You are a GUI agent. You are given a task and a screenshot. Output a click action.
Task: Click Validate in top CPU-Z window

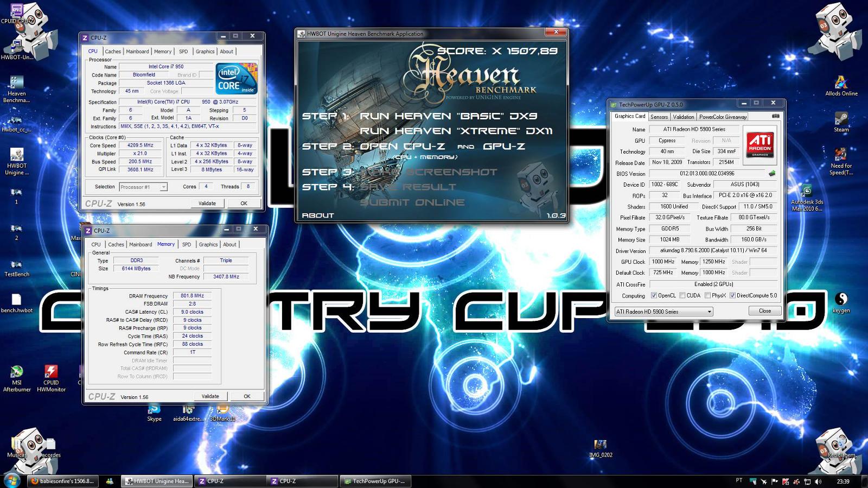pos(207,204)
